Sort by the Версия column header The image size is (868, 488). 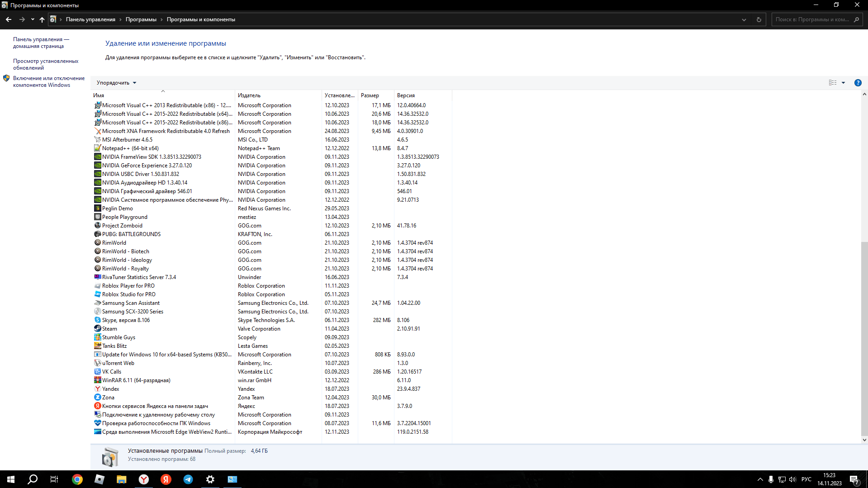coord(423,95)
